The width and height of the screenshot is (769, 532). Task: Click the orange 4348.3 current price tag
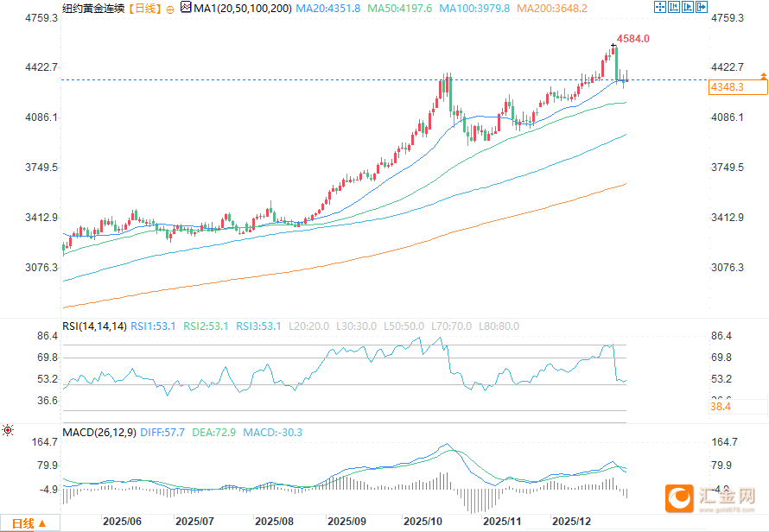[738, 87]
